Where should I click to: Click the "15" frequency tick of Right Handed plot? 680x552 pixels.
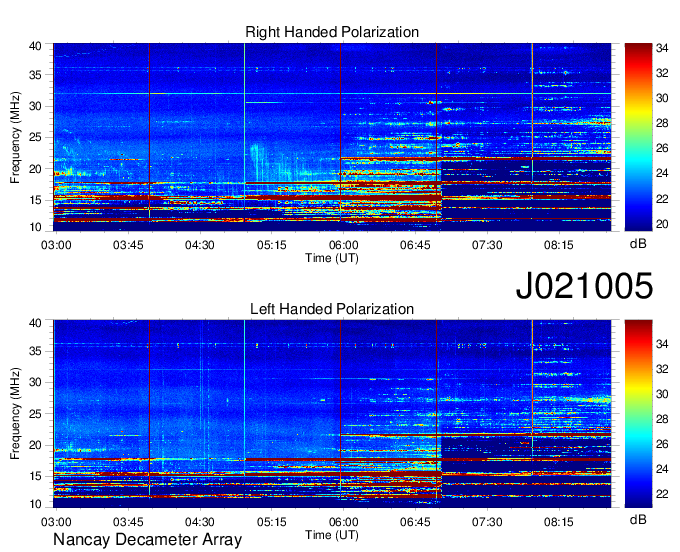click(35, 200)
